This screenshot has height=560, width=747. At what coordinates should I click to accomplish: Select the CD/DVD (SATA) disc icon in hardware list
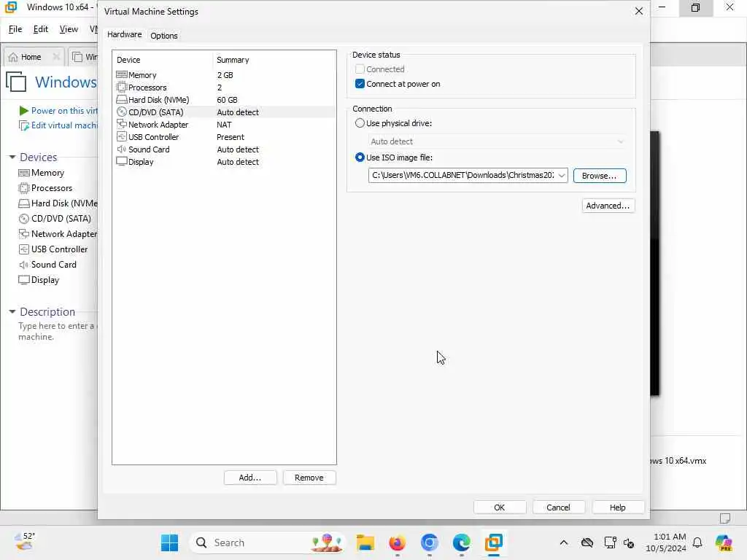(122, 112)
